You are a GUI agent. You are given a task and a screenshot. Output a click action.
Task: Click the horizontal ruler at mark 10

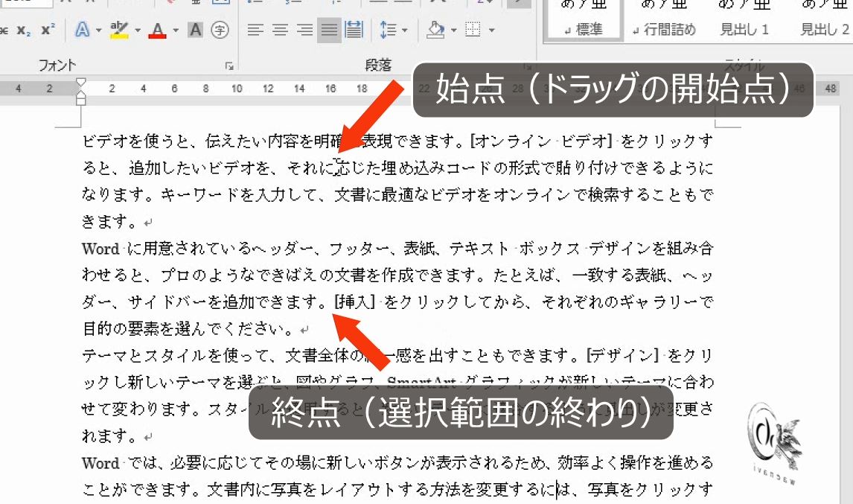[x=237, y=88]
